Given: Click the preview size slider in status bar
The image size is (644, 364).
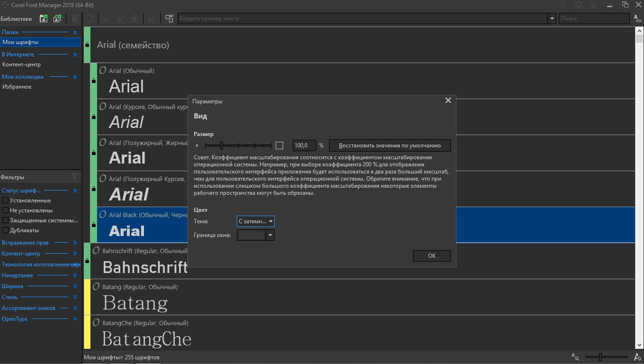Looking at the screenshot, I should 607,357.
